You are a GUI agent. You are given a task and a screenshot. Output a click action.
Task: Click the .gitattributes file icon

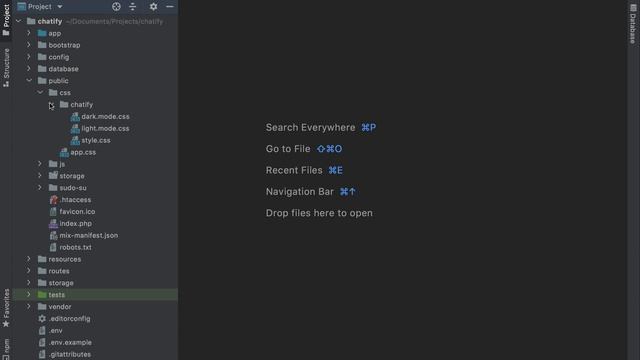coord(42,354)
